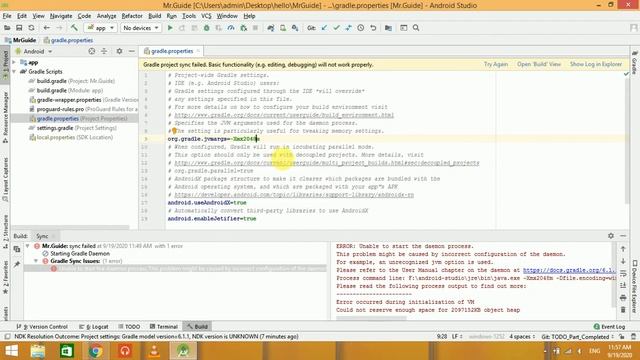Viewport: 640px width, 360px height.
Task: Select gradle-wrapper.properties file
Action: [x=84, y=100]
